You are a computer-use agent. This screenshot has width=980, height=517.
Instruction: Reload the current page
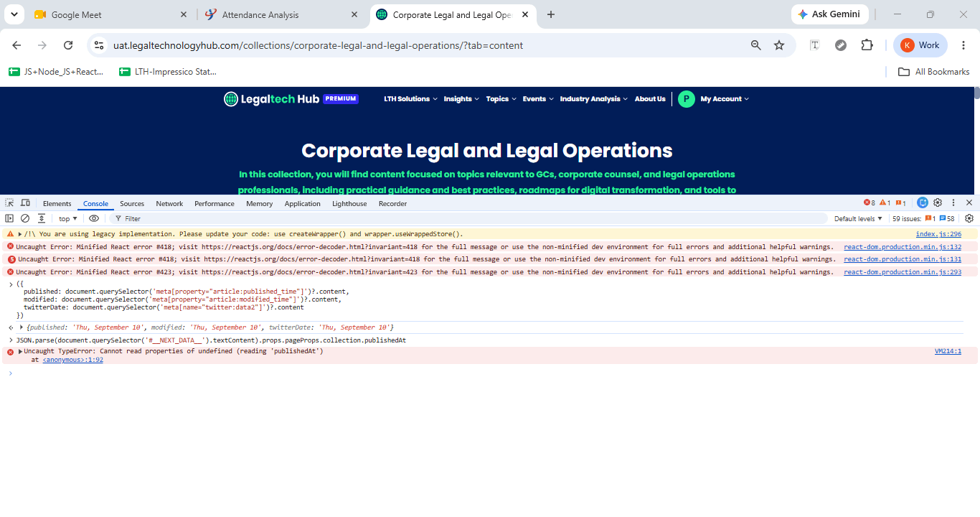(68, 45)
